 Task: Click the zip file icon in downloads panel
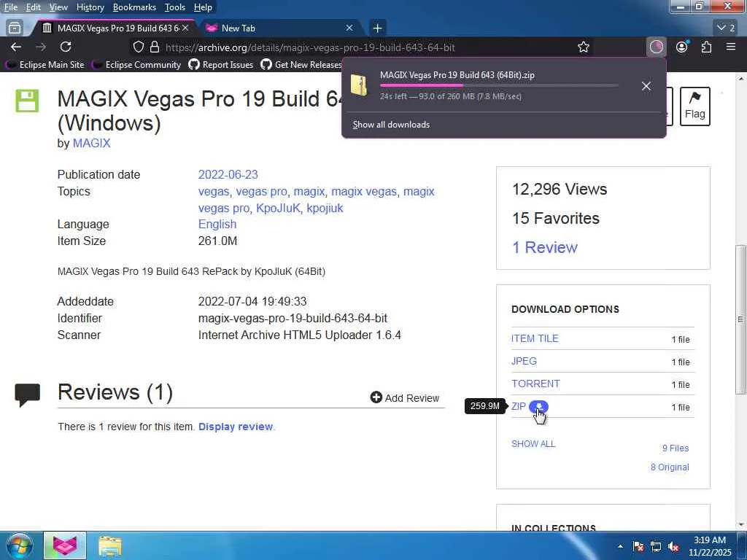click(x=359, y=85)
